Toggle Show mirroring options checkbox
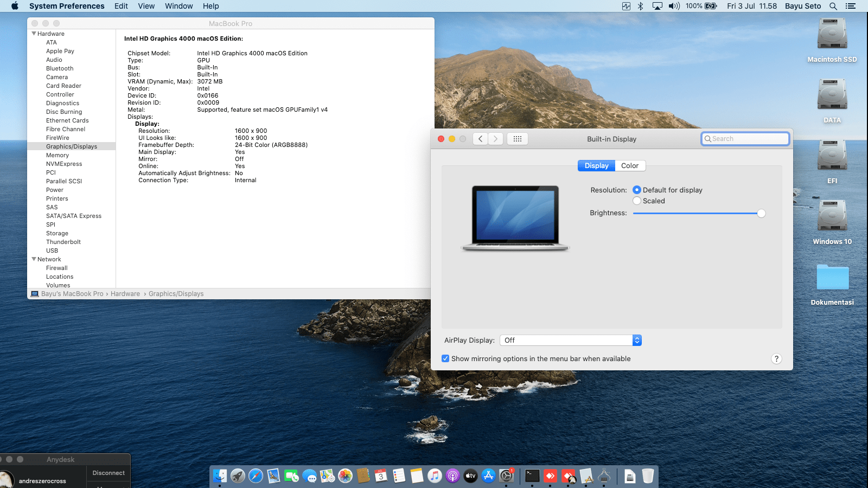Viewport: 868px width, 488px height. (x=445, y=358)
